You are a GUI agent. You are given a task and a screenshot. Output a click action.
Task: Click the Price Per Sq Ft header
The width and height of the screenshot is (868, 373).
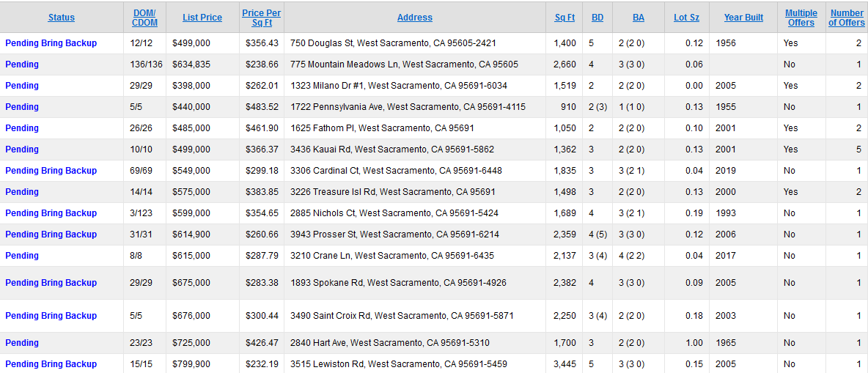pyautogui.click(x=262, y=18)
